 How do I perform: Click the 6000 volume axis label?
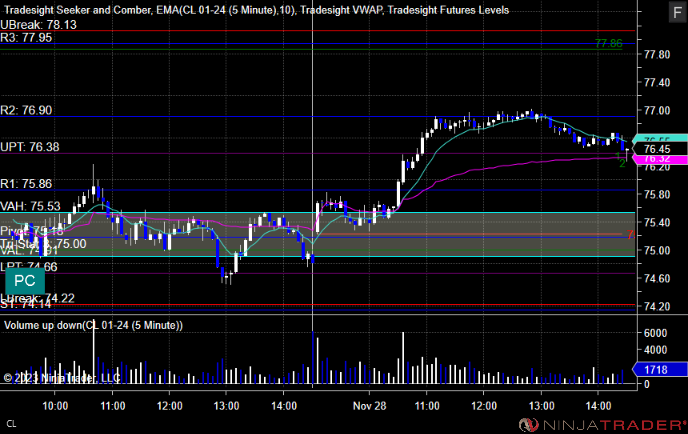655,333
